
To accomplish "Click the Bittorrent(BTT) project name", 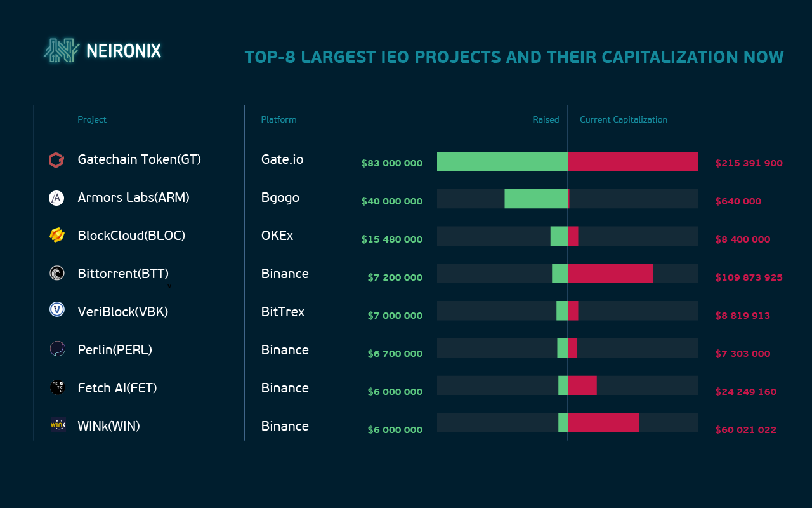I will (123, 274).
